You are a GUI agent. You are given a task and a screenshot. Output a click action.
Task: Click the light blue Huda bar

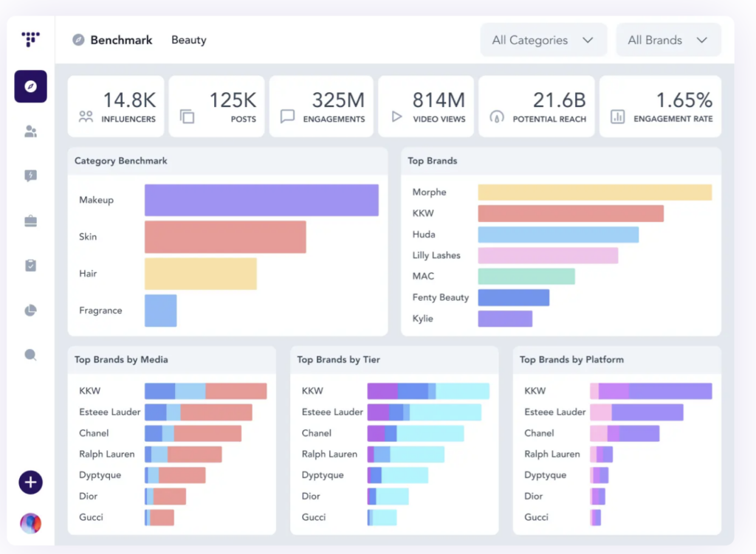[558, 234]
